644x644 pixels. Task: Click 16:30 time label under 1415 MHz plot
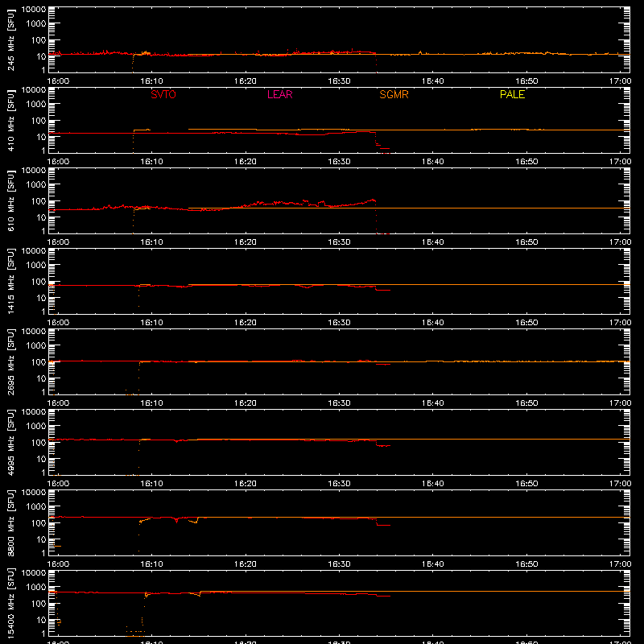339,323
